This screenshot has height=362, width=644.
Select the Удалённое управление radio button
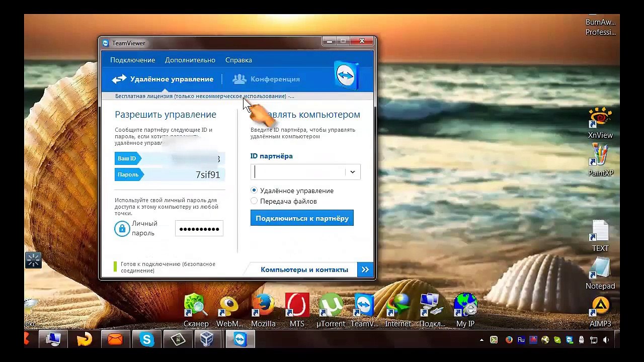254,191
